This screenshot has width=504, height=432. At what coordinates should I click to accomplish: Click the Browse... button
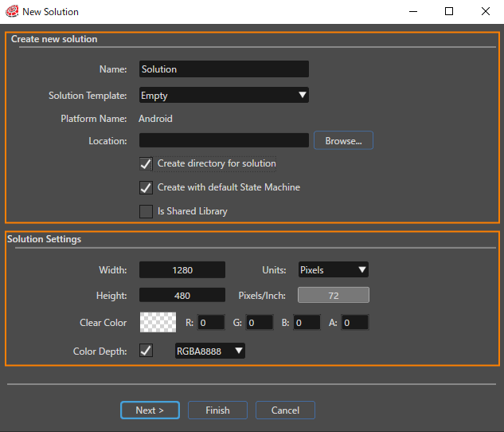tap(343, 140)
